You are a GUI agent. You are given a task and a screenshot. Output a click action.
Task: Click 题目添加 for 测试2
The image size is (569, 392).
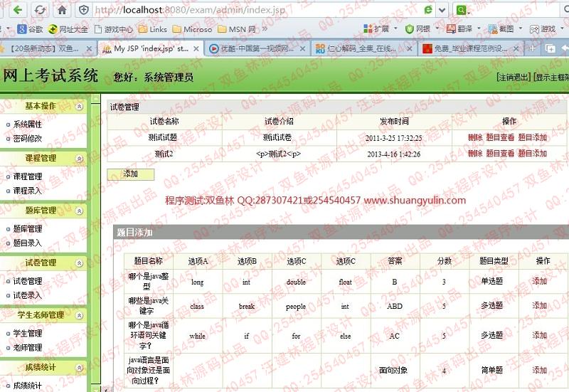coord(532,154)
